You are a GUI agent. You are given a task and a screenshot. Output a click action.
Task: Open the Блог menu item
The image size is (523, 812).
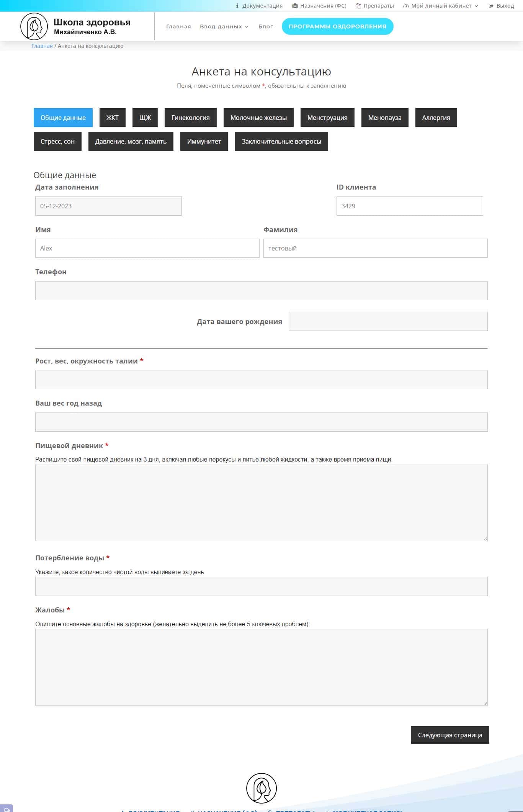(266, 26)
